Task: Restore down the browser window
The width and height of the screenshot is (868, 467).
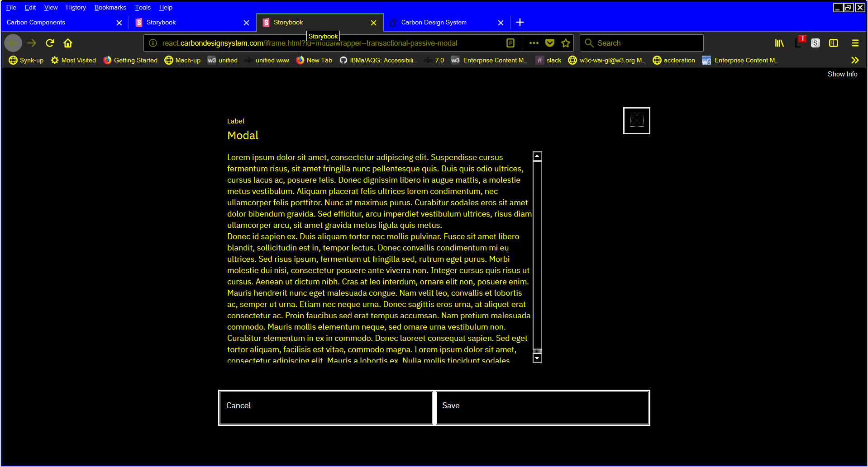Action: (849, 7)
